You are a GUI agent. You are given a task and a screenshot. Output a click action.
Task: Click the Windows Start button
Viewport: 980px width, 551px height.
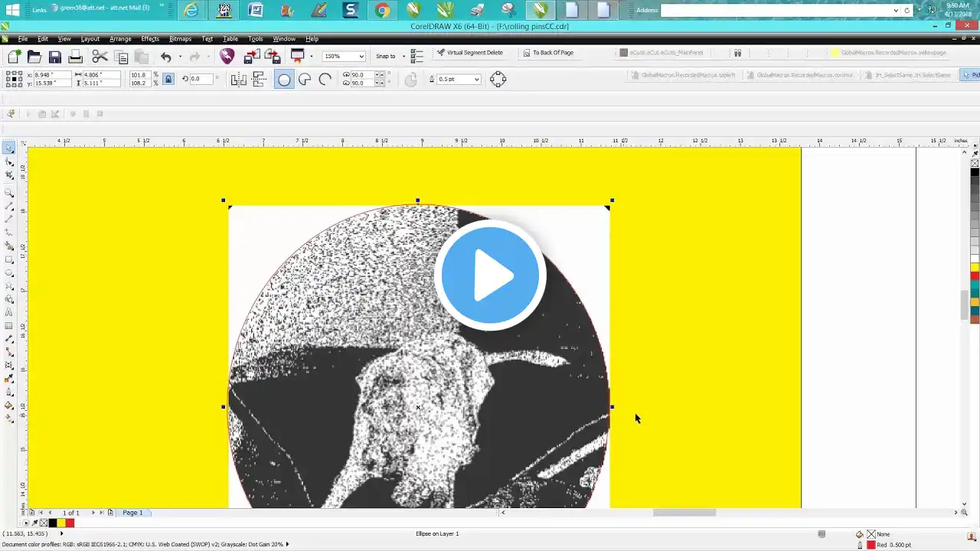point(12,10)
